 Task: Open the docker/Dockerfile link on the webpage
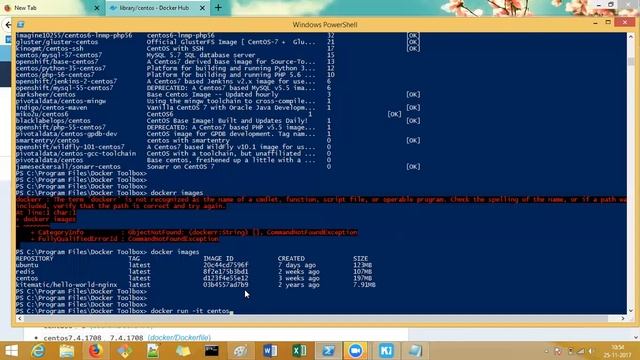point(179,338)
